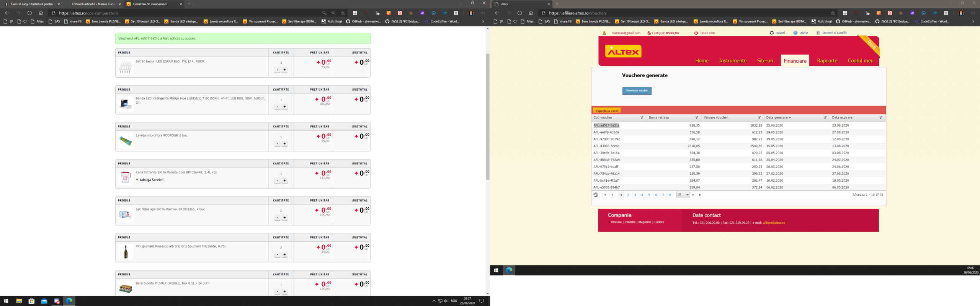Refresh the voucher grid in the pager

[596, 195]
